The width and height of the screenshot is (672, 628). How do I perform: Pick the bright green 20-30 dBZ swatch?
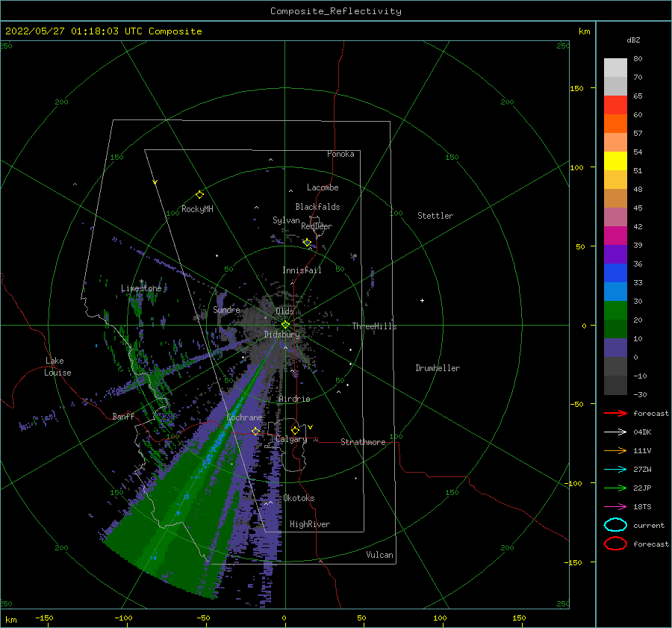click(x=615, y=311)
